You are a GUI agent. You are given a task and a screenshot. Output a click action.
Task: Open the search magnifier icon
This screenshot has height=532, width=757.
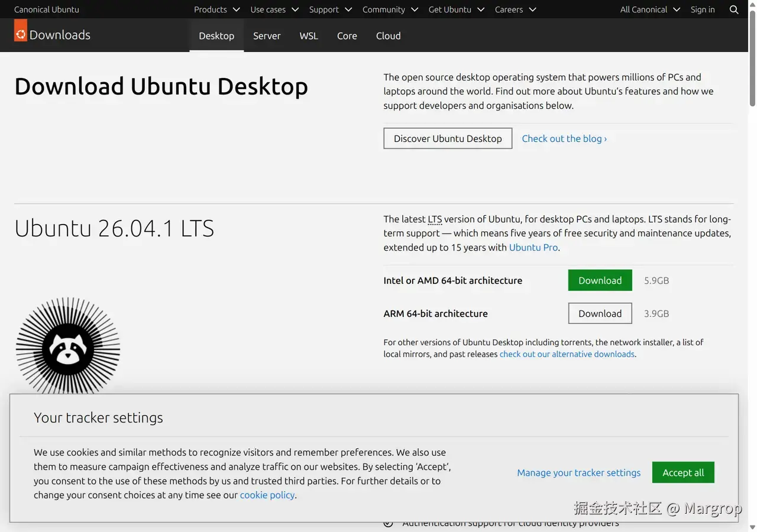point(734,9)
